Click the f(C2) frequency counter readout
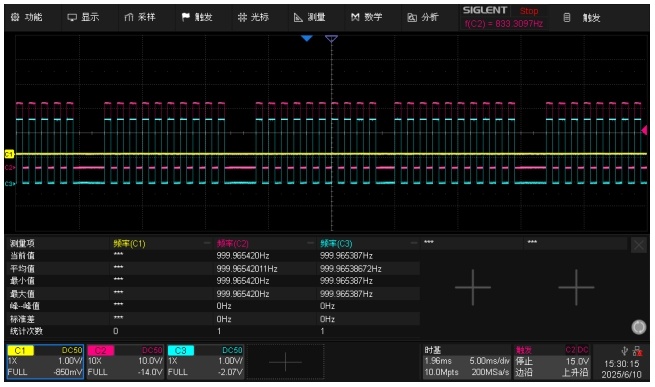This screenshot has height=387, width=655. pos(504,24)
